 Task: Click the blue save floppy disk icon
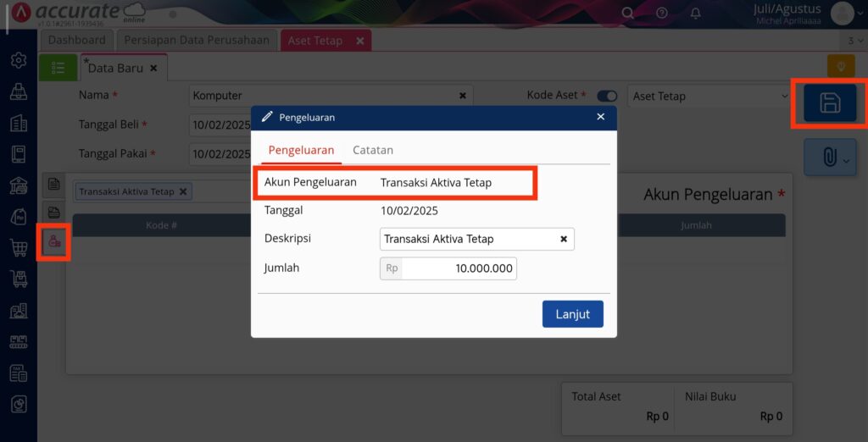(830, 103)
